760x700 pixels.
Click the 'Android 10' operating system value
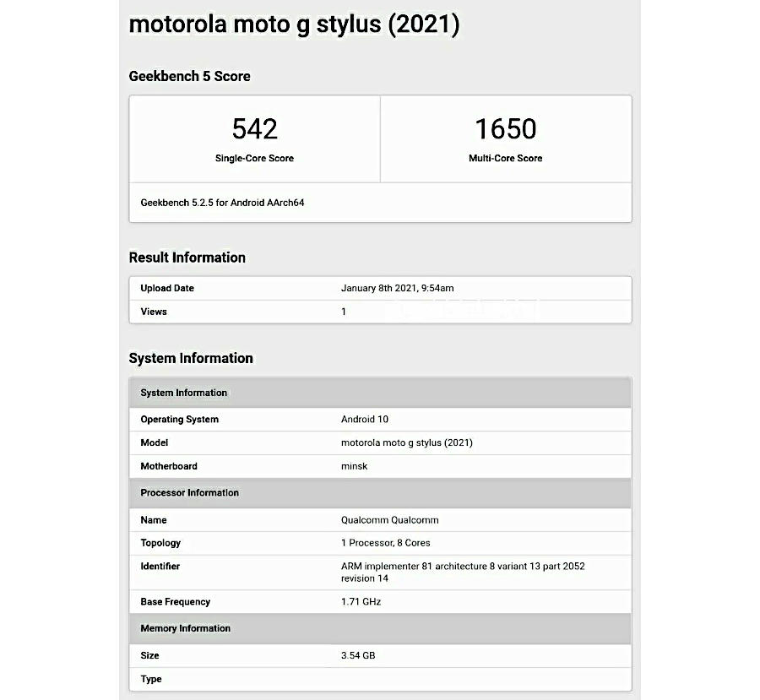pyautogui.click(x=364, y=419)
